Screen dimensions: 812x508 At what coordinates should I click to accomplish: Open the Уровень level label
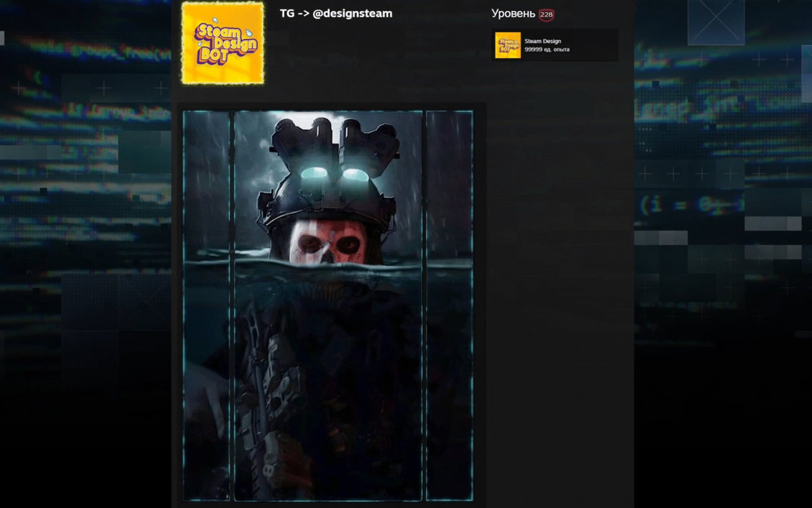point(513,14)
